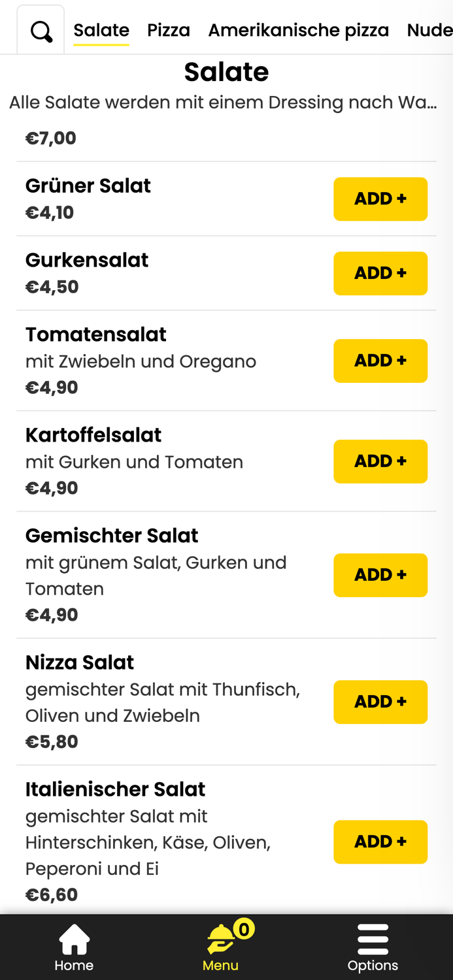Expand the truncated dressing description text

(226, 102)
